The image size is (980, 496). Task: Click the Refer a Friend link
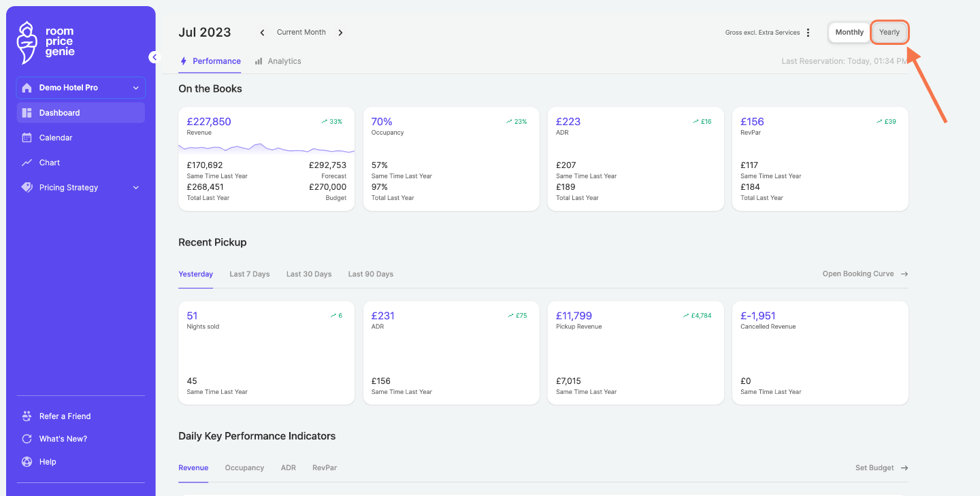(65, 416)
